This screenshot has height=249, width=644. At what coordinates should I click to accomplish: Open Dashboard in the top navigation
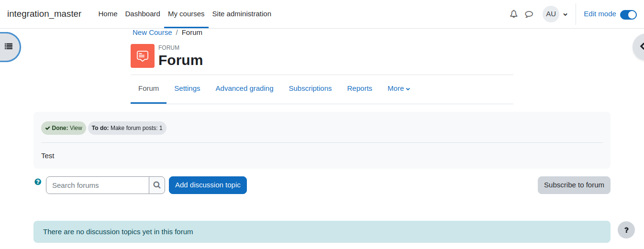pos(143,14)
